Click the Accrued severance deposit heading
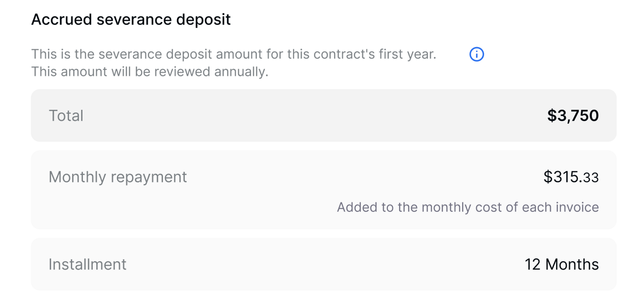This screenshot has height=300, width=644. tap(131, 19)
